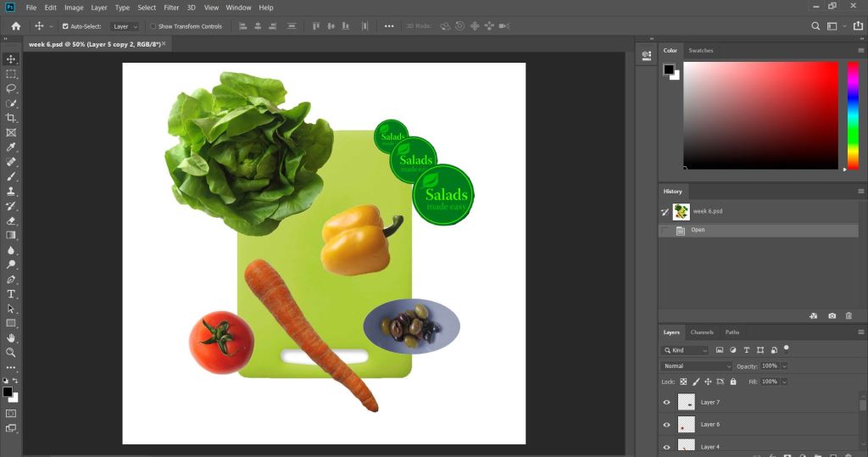The height and width of the screenshot is (457, 868).
Task: Switch to the Channels tab
Action: [x=702, y=332]
